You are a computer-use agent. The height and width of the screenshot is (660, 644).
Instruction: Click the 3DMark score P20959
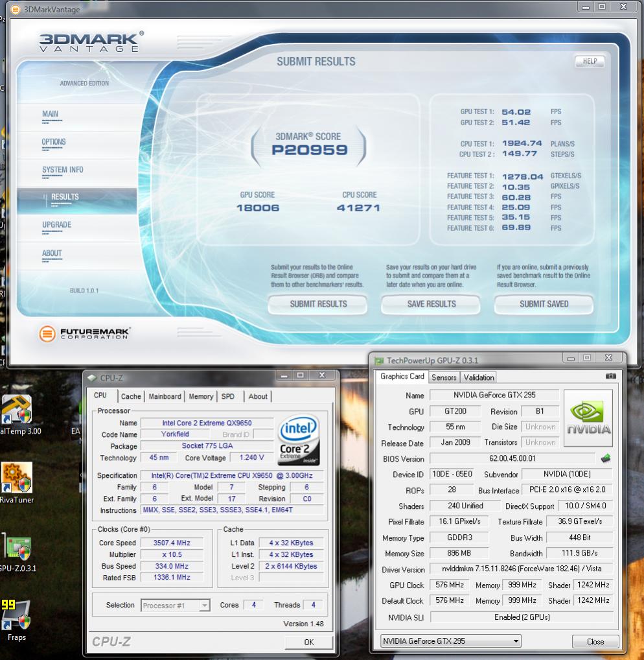310,150
